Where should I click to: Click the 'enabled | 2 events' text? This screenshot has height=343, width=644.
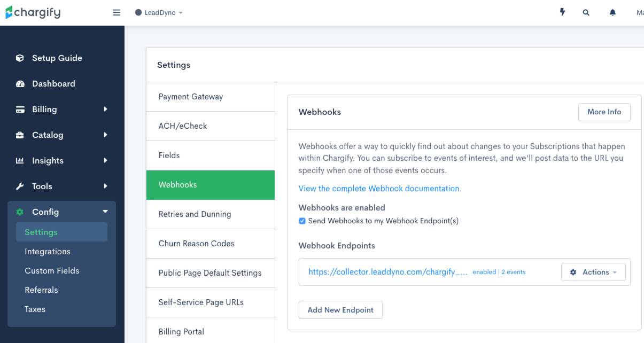pyautogui.click(x=499, y=272)
